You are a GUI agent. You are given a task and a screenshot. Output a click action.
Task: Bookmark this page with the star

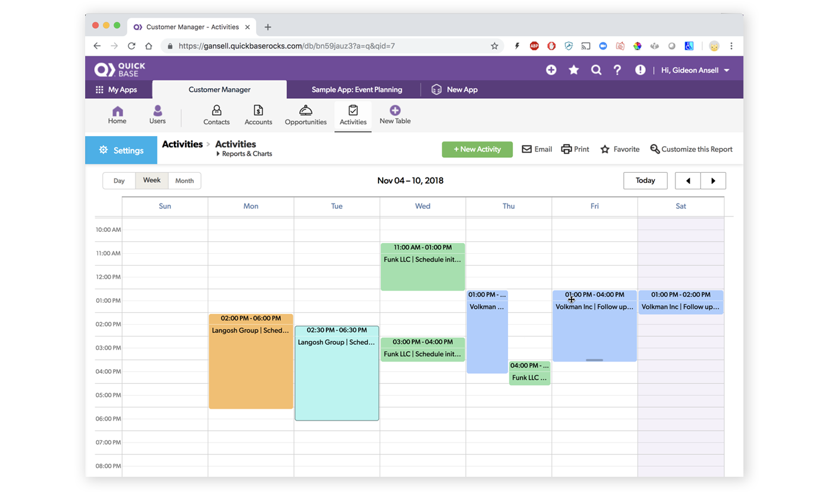click(494, 46)
